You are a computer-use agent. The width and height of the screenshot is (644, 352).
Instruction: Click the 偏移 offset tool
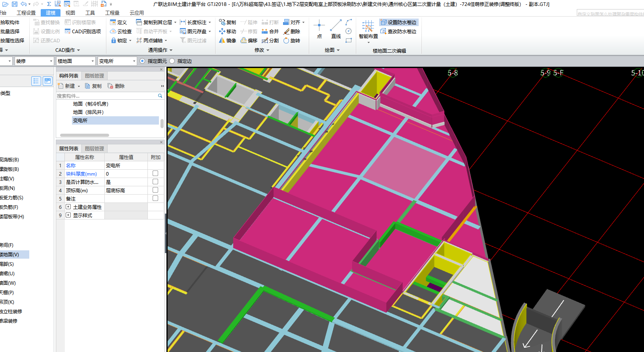pos(249,40)
